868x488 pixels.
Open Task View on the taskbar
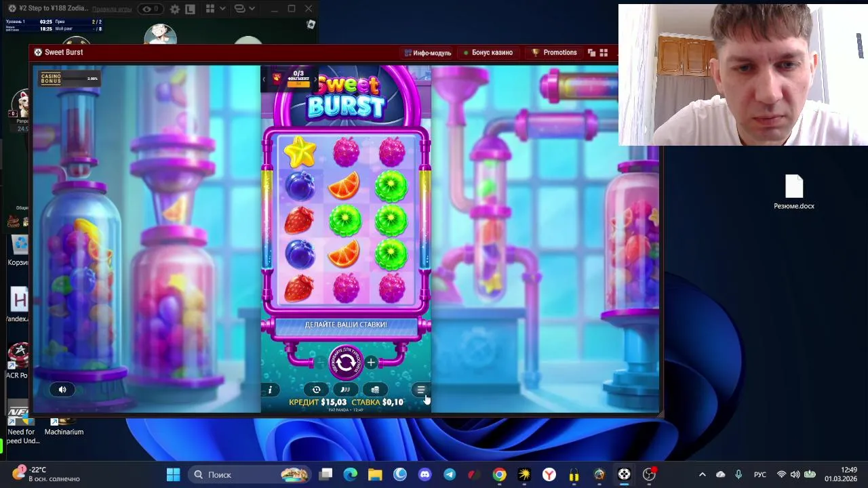[325, 474]
